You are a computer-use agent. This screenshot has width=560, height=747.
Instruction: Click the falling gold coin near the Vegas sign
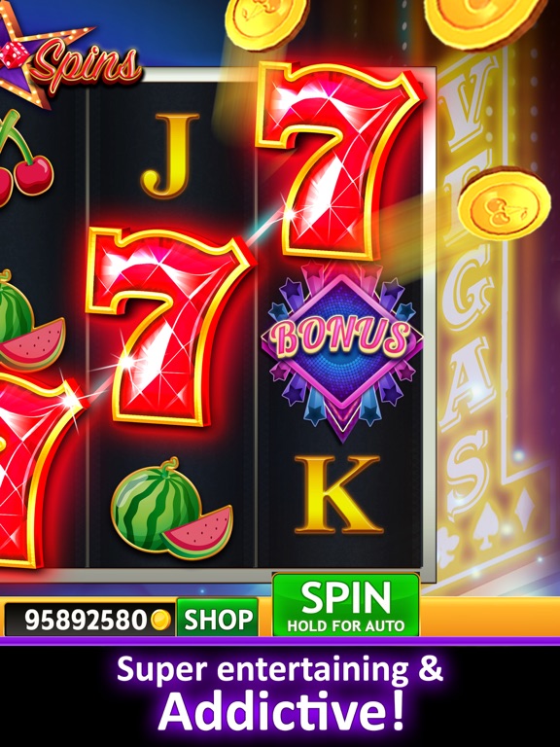coord(505,204)
